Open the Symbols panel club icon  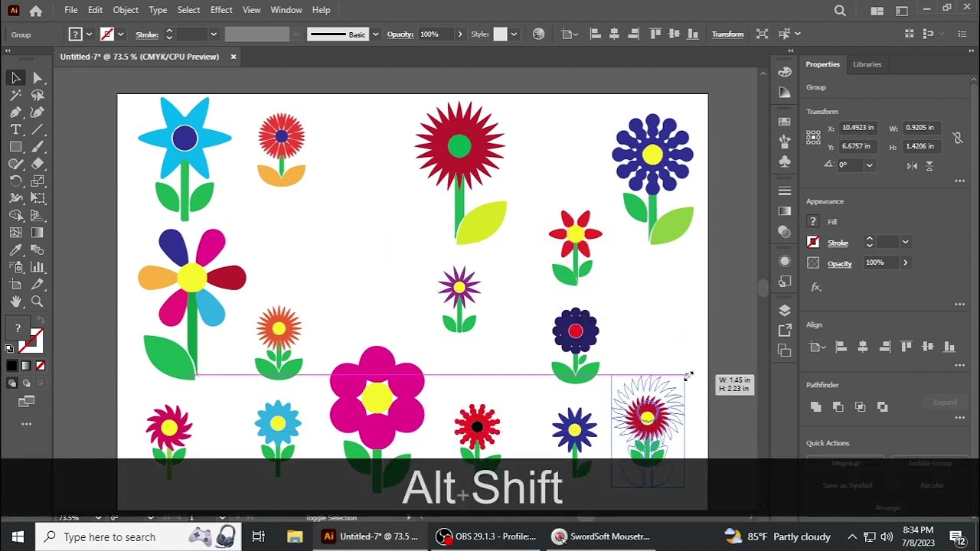point(785,161)
